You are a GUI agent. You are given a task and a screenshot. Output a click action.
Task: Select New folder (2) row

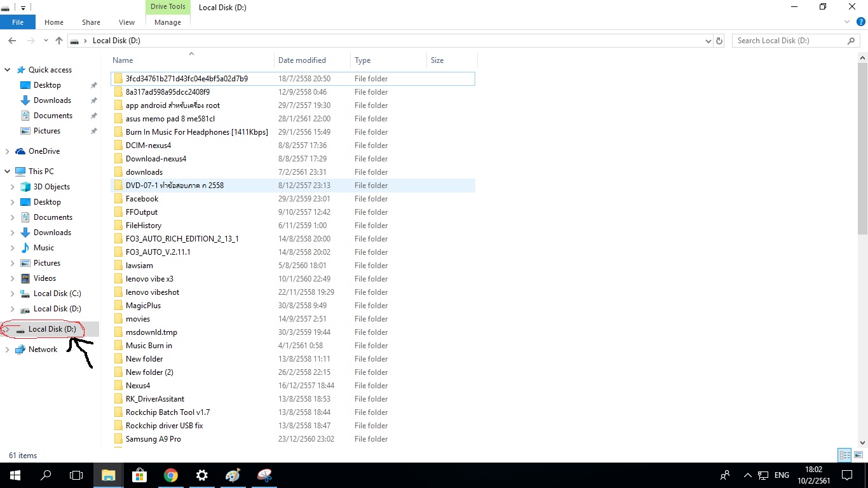[x=293, y=372]
